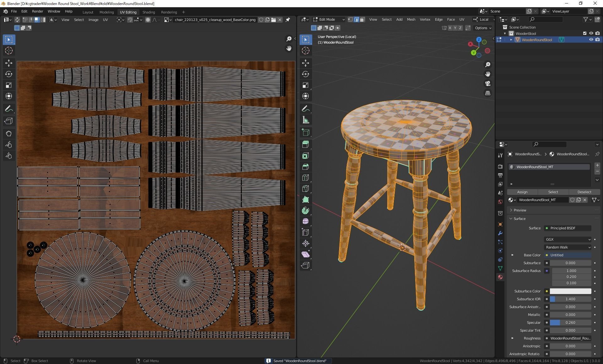Switch to the Modeling workspace tab
The height and width of the screenshot is (364, 603).
(106, 12)
